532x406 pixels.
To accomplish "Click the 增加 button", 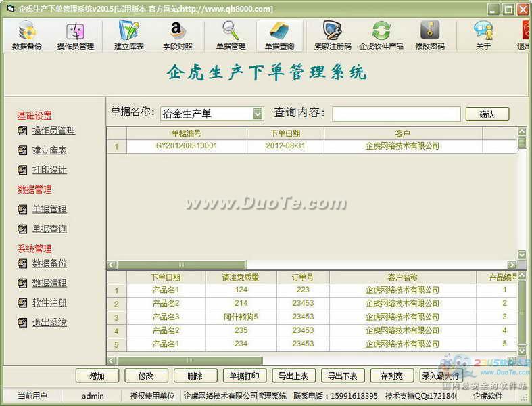I will [97, 376].
